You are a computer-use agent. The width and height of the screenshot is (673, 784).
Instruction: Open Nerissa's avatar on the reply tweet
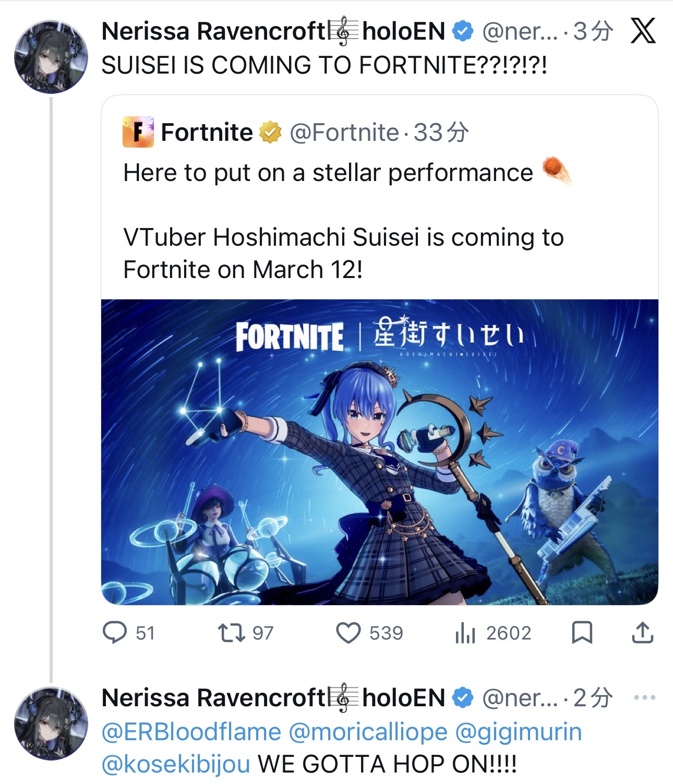(51, 723)
